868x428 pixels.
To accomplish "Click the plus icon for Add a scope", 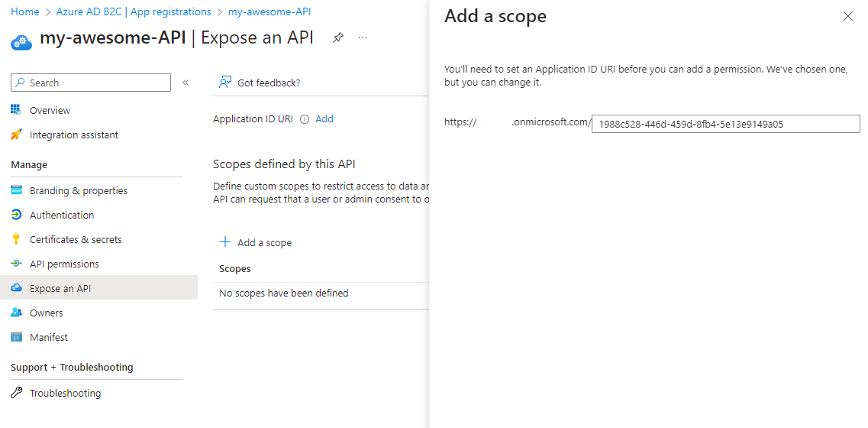I will click(x=224, y=242).
